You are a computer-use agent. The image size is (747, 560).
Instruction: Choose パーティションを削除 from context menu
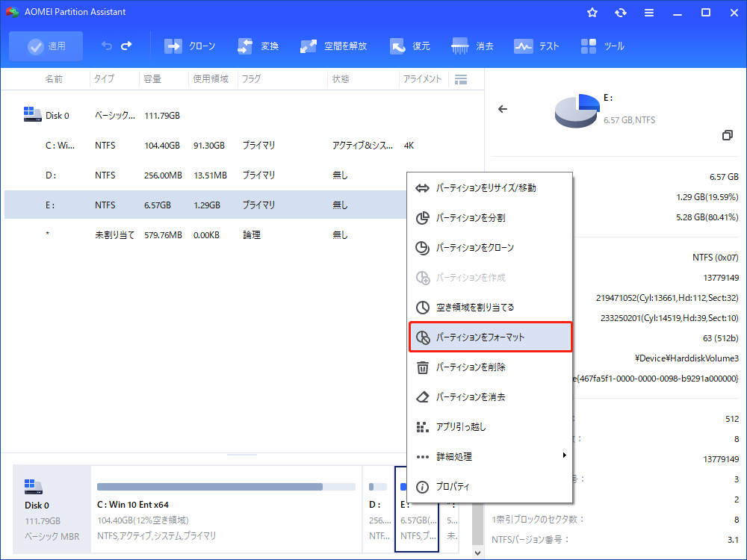[x=490, y=367]
